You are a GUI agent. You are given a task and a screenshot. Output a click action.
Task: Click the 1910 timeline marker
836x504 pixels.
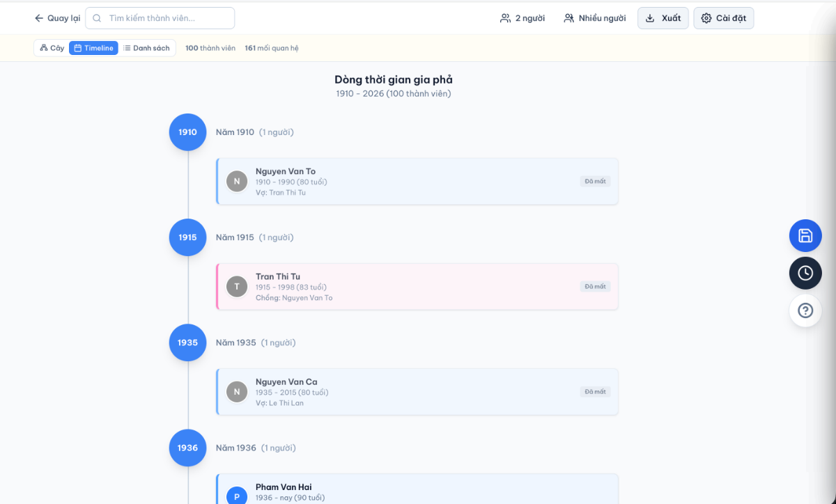188,132
